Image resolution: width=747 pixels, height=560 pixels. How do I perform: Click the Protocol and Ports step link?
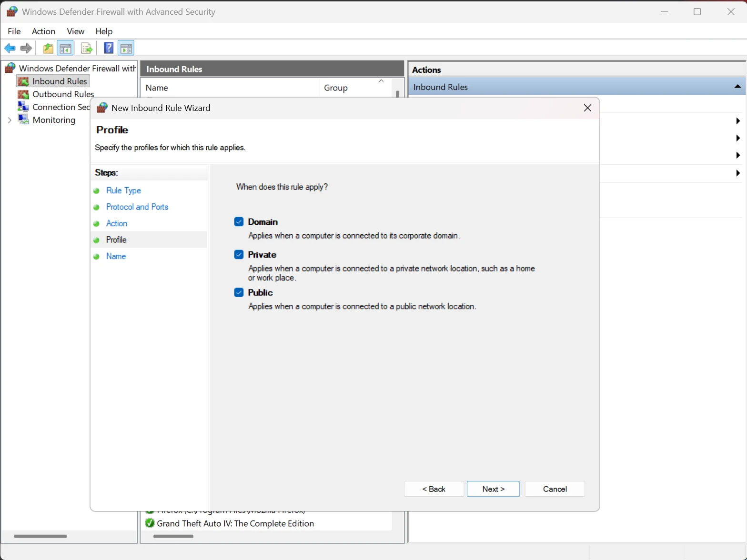coord(137,207)
